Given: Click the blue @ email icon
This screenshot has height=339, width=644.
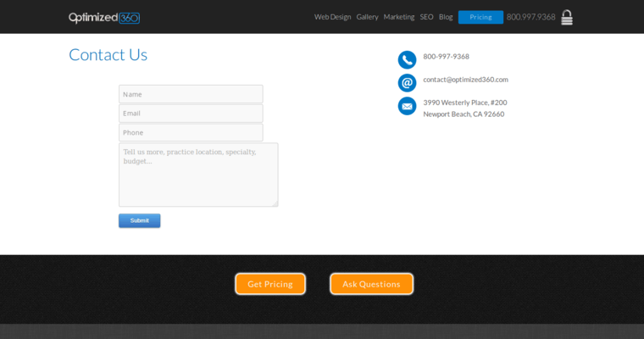Looking at the screenshot, I should 407,82.
